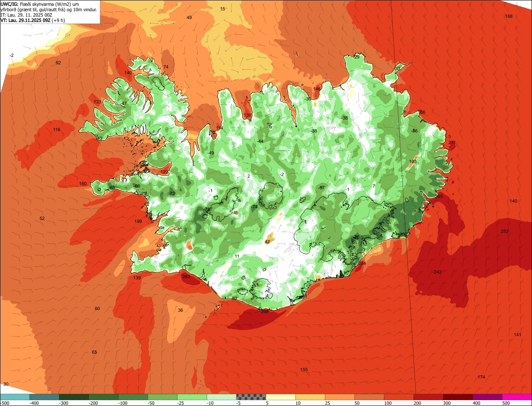The height and width of the screenshot is (406, 532).
Task: Click the map value 174
Action: 481,377
